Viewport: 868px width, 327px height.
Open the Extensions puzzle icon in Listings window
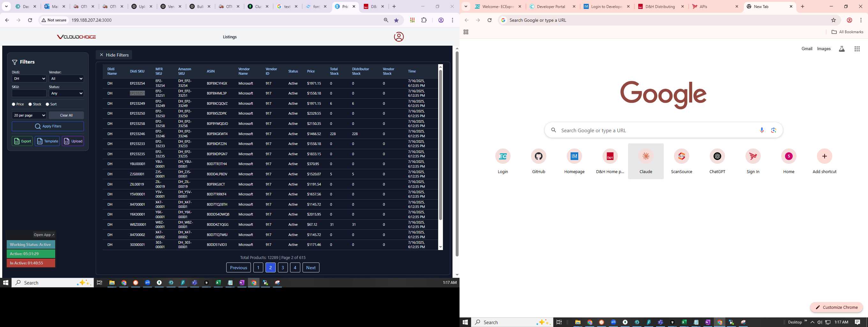click(x=424, y=20)
